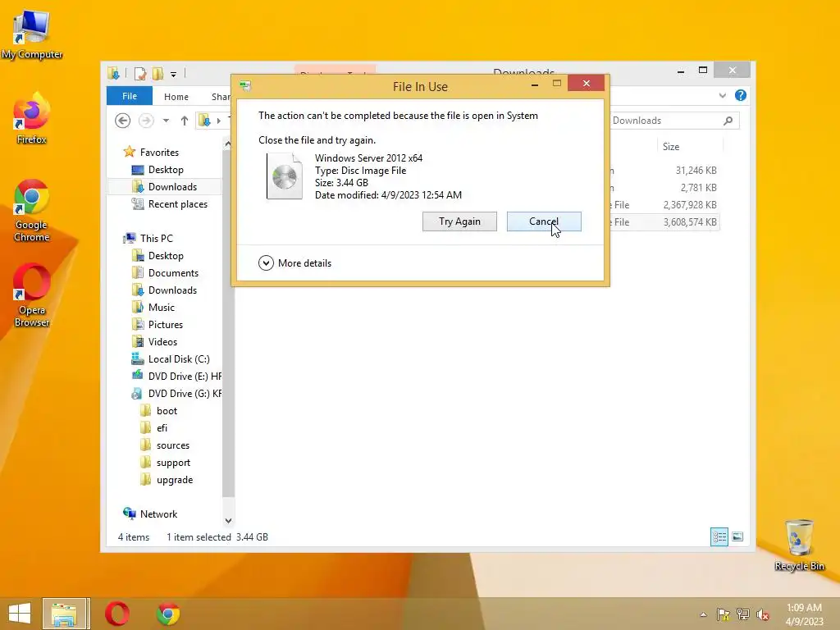
Task: Expand the ribbon with chevron
Action: coord(722,95)
